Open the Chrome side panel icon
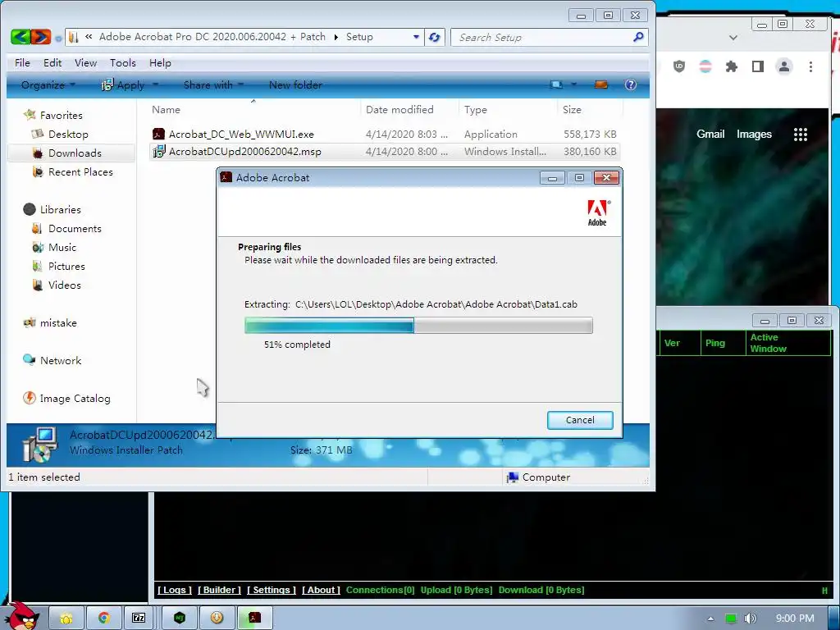840x630 pixels. tap(757, 66)
